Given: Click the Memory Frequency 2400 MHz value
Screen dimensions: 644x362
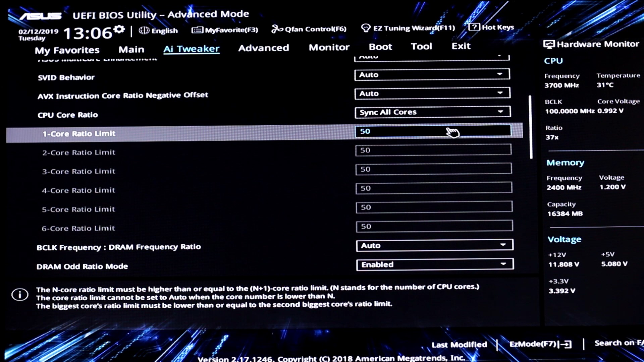Looking at the screenshot, I should pos(564,187).
